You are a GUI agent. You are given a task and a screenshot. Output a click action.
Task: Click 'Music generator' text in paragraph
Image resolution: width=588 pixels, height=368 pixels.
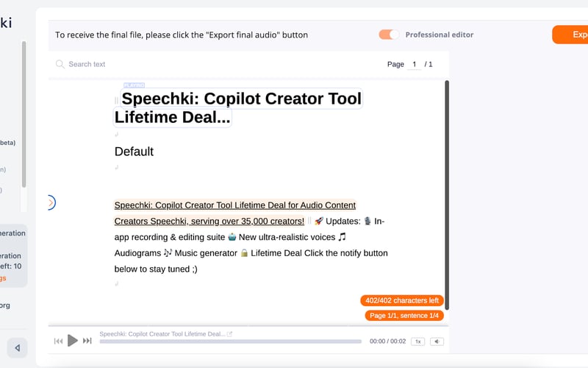pos(206,253)
